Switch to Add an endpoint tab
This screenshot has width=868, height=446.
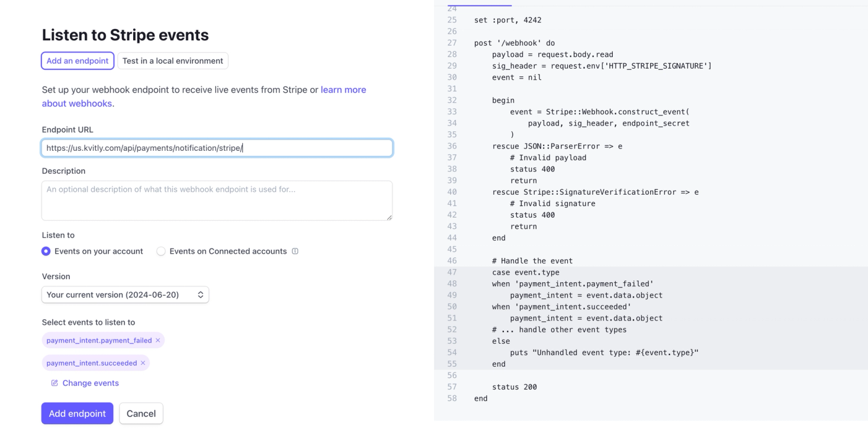(78, 61)
